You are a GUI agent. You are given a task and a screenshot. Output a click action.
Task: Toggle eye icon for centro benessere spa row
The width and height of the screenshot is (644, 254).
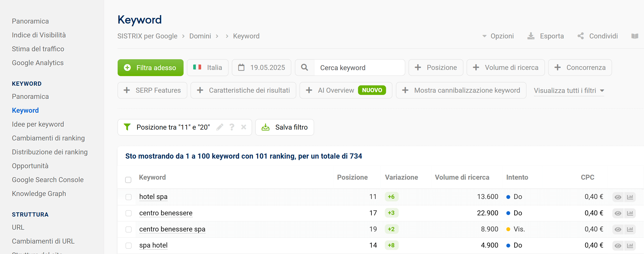tap(618, 229)
